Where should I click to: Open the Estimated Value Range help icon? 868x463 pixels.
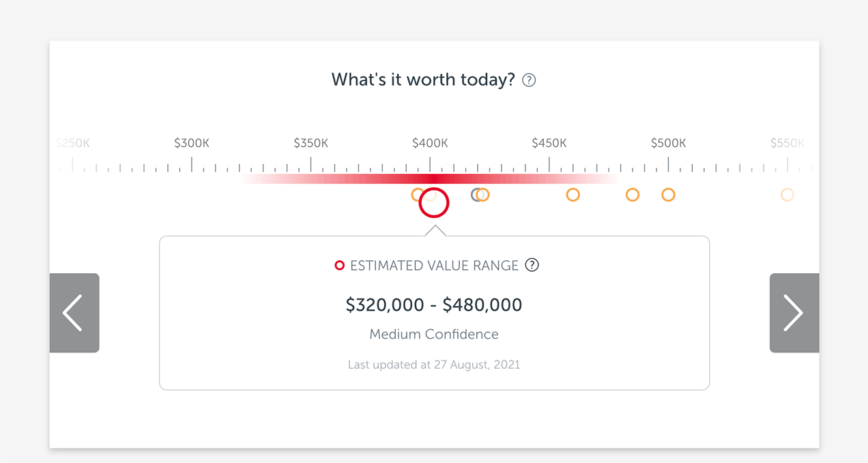532,265
